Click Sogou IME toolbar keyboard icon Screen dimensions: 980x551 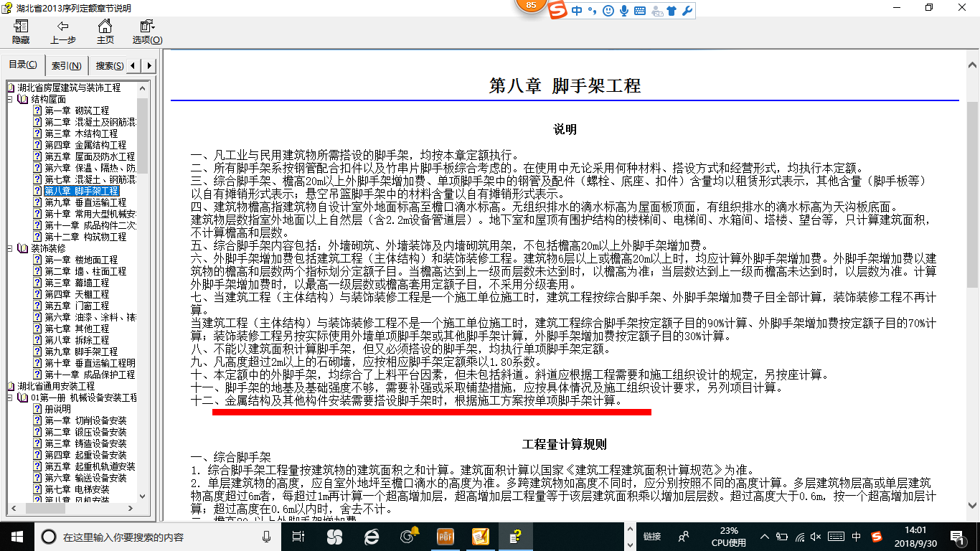640,11
